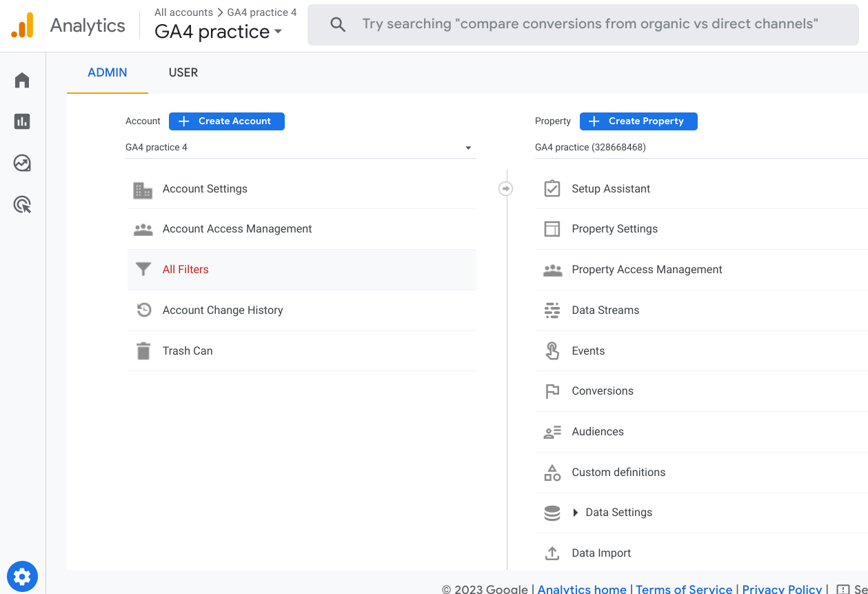
Task: Switch to the USER tab
Action: coord(183,72)
